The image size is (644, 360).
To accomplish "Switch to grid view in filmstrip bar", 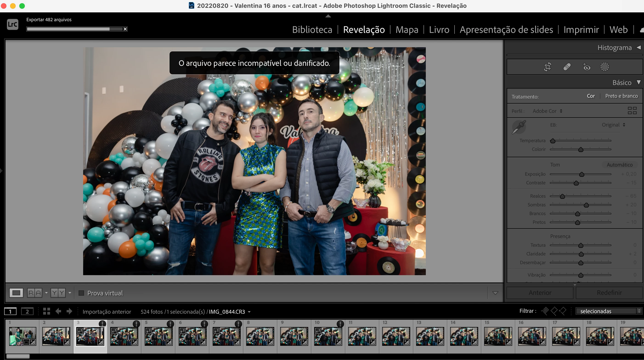I will coord(46,311).
